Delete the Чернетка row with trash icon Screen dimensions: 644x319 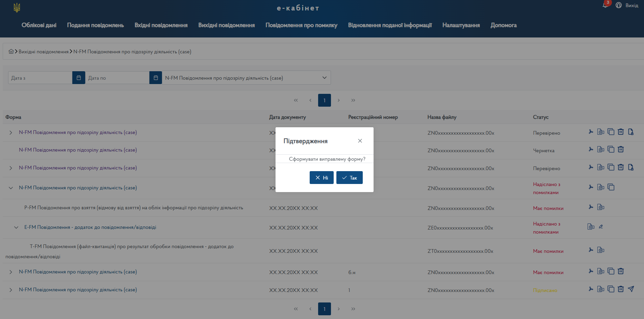pyautogui.click(x=621, y=149)
